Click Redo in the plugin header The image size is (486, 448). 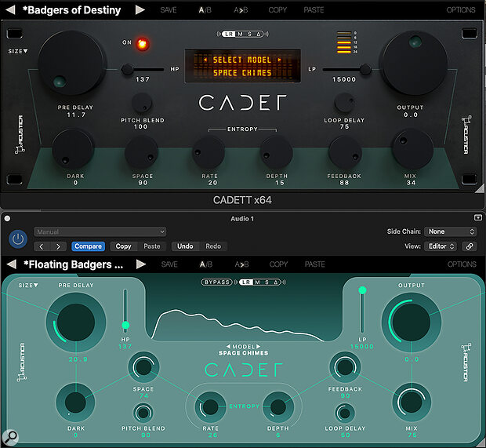point(213,246)
